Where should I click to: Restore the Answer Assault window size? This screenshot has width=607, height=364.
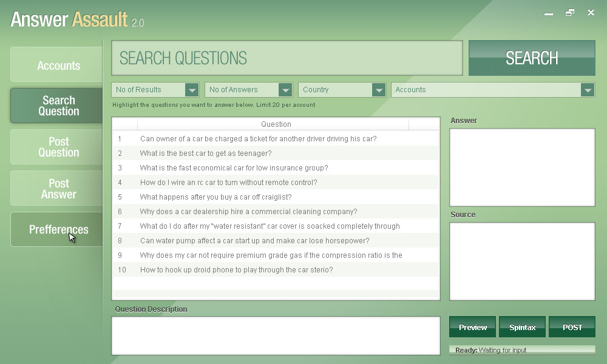tap(570, 13)
